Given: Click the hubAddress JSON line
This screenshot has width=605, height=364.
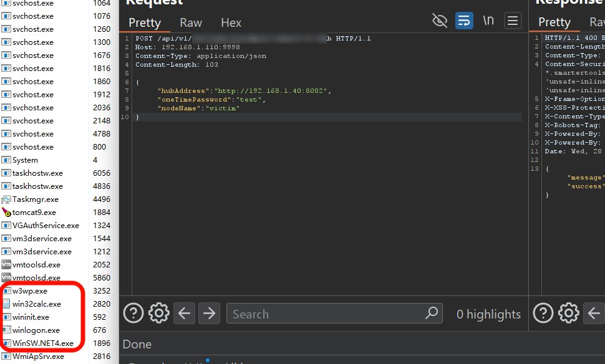Looking at the screenshot, I should pyautogui.click(x=244, y=90).
